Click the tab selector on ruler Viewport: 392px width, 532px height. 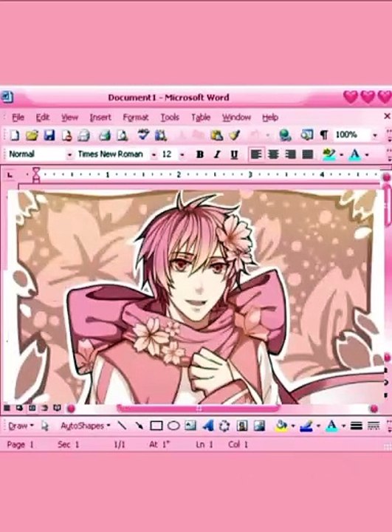tap(10, 175)
